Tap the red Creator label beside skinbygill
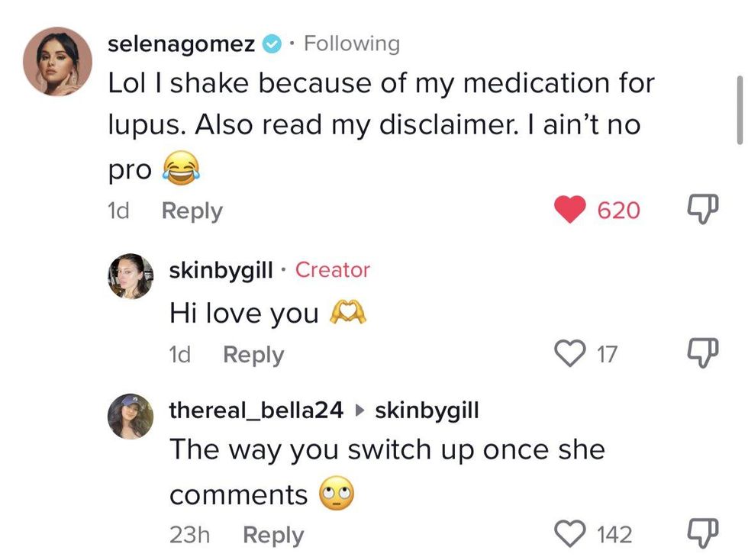Viewport: 748px width, 560px height. (332, 270)
